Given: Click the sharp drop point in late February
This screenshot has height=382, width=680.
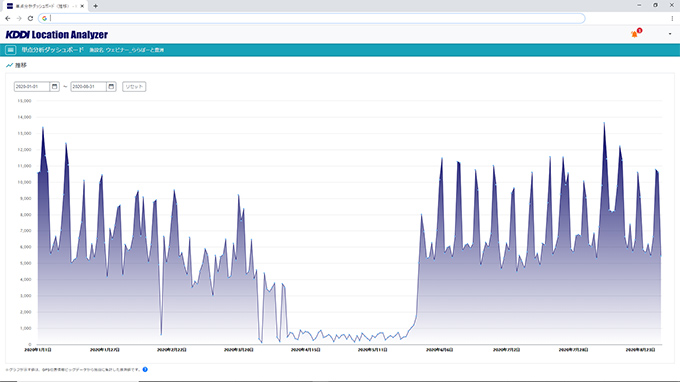Looking at the screenshot, I should [x=161, y=334].
